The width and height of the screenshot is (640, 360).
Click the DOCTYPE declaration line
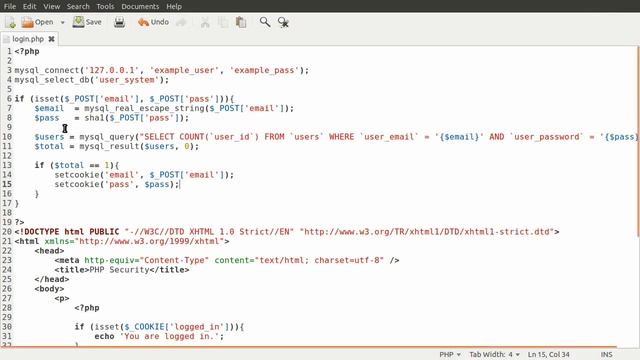tap(287, 231)
